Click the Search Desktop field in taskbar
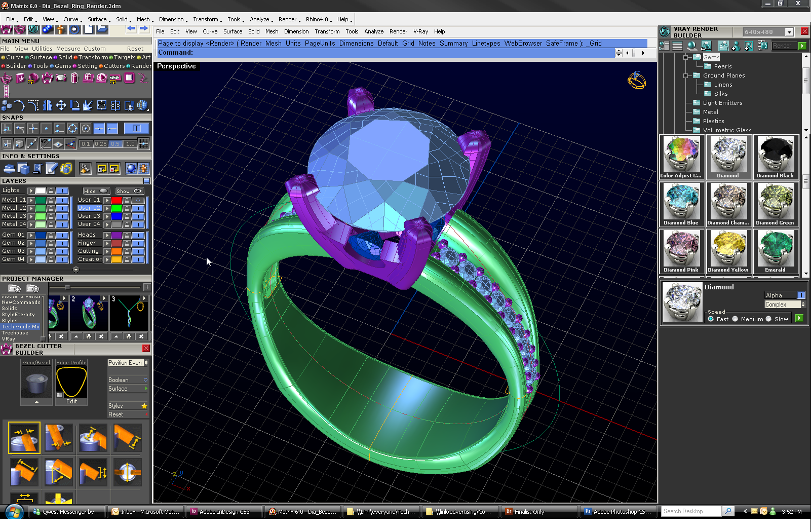This screenshot has width=811, height=532. coord(691,511)
